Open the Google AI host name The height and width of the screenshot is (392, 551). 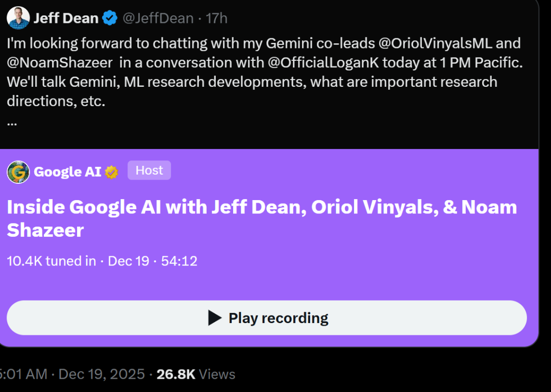point(67,172)
